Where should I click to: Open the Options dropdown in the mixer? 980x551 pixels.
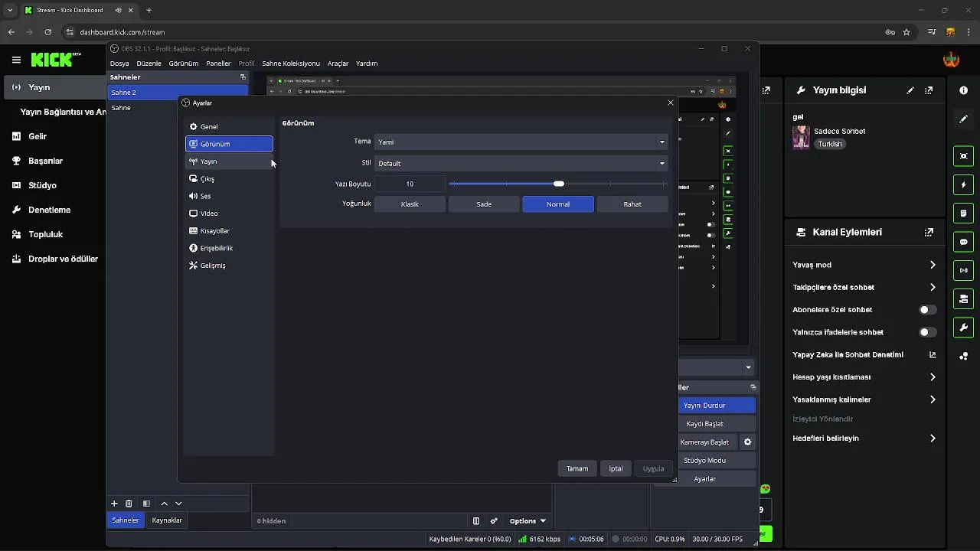point(528,521)
